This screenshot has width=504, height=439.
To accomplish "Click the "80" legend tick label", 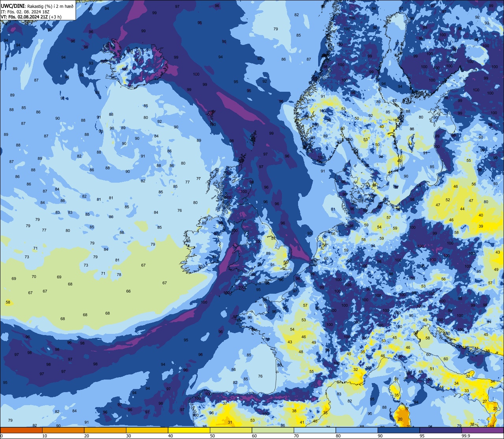I will click(x=338, y=436).
